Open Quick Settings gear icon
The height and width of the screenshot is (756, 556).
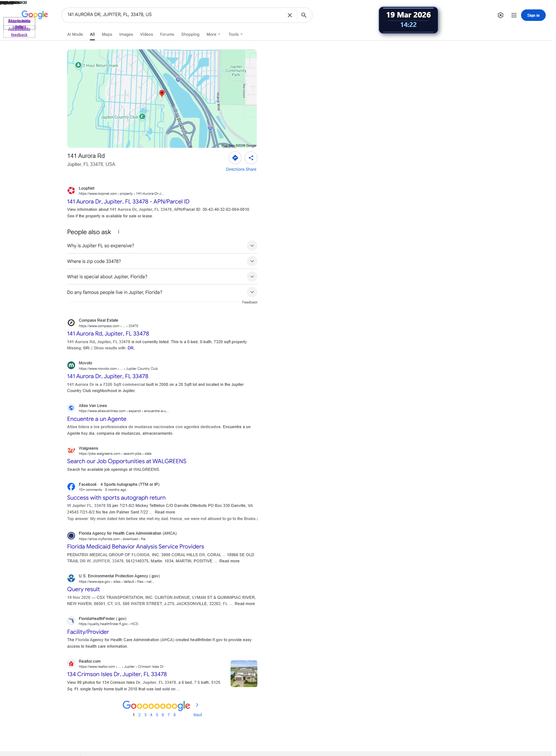tap(501, 15)
